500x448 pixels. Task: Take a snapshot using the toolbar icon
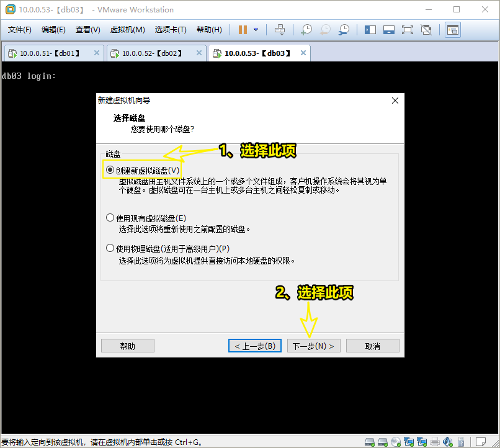[306, 30]
